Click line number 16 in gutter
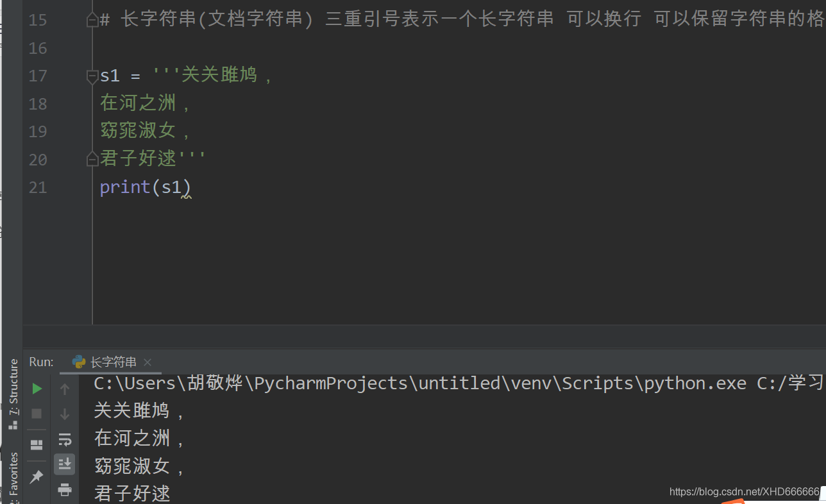The height and width of the screenshot is (504, 826). [38, 48]
